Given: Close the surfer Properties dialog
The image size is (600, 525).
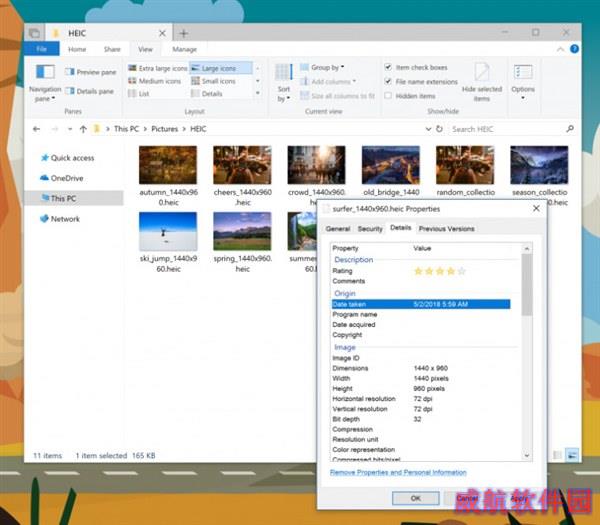Looking at the screenshot, I should pos(536,209).
